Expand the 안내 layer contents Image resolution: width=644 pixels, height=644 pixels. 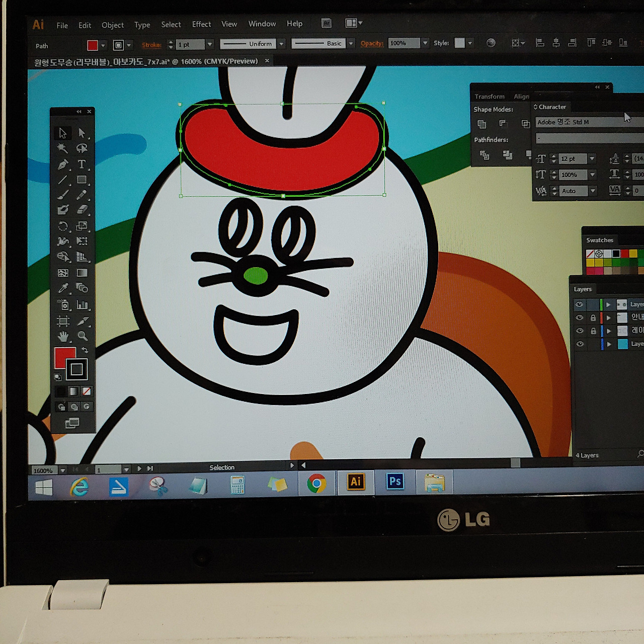click(609, 318)
